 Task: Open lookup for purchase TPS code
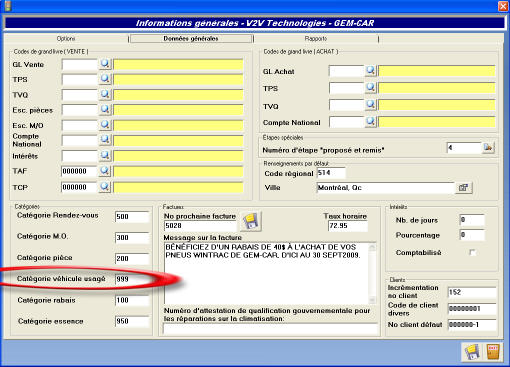tap(371, 87)
